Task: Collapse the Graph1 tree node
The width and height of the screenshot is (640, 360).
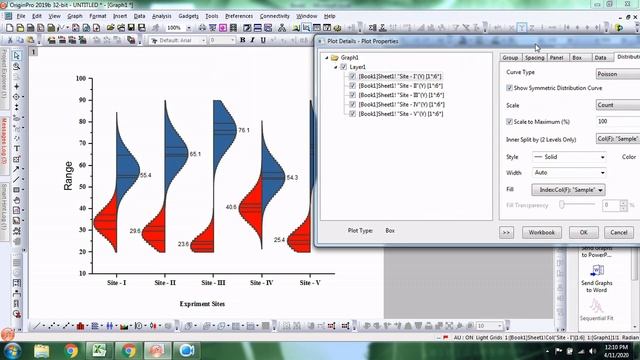Action: click(327, 58)
